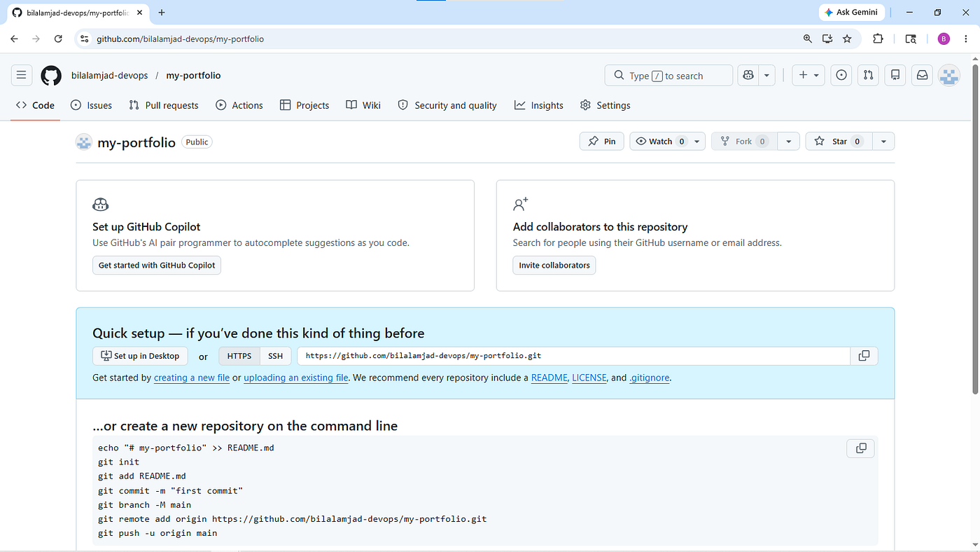Pin the my-portfolio repository
This screenshot has width=980, height=552.
coord(602,141)
